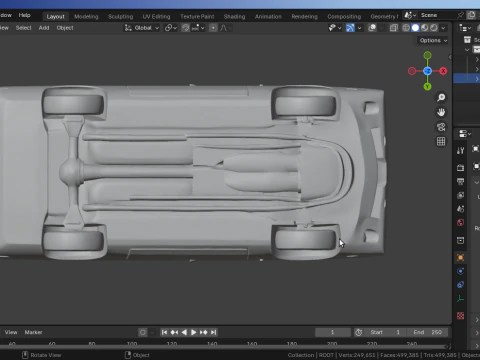The image size is (480, 360).
Task: Expand the highlighted outliner row
Action: pos(477,79)
